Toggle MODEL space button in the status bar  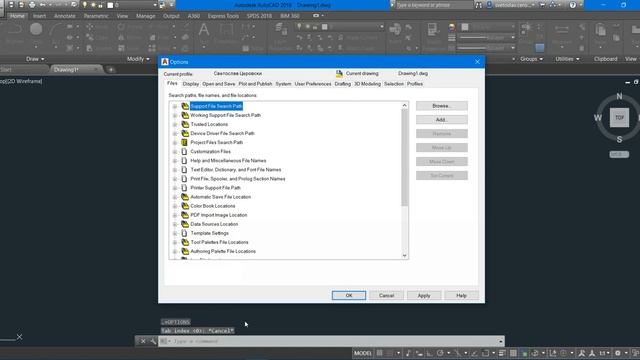pos(363,353)
